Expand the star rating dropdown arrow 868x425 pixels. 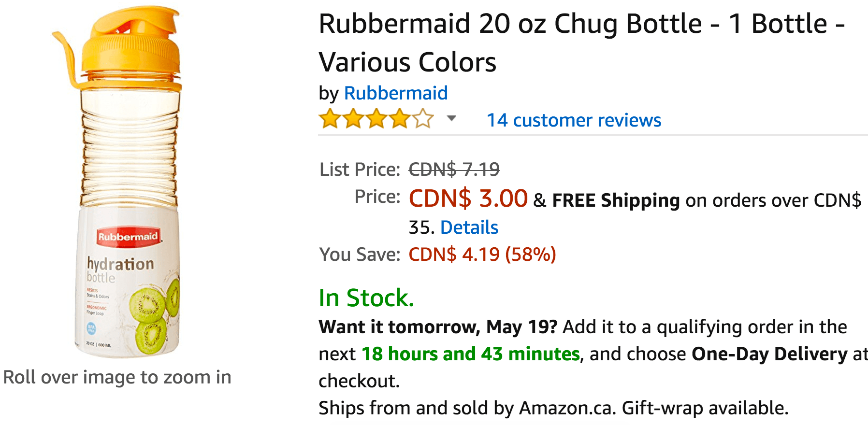click(x=451, y=118)
